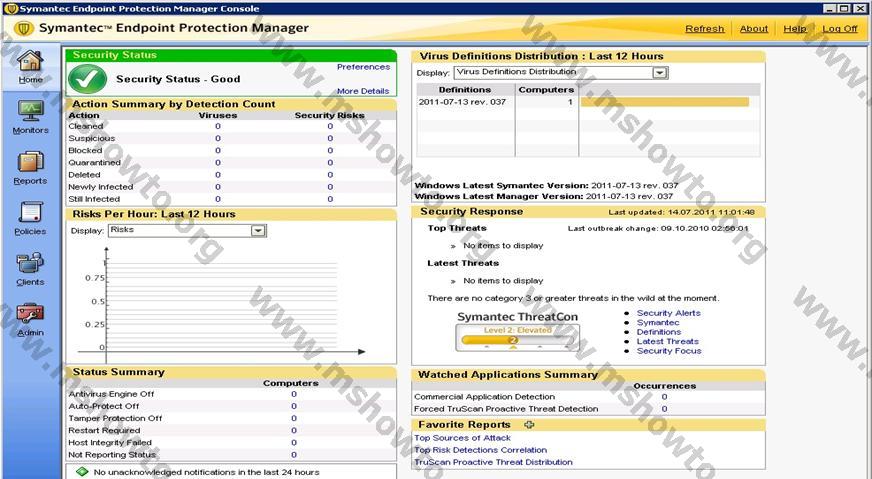Screen dimensions: 872x479
Task: Click the yellow definitions distribution bar
Action: (x=665, y=102)
